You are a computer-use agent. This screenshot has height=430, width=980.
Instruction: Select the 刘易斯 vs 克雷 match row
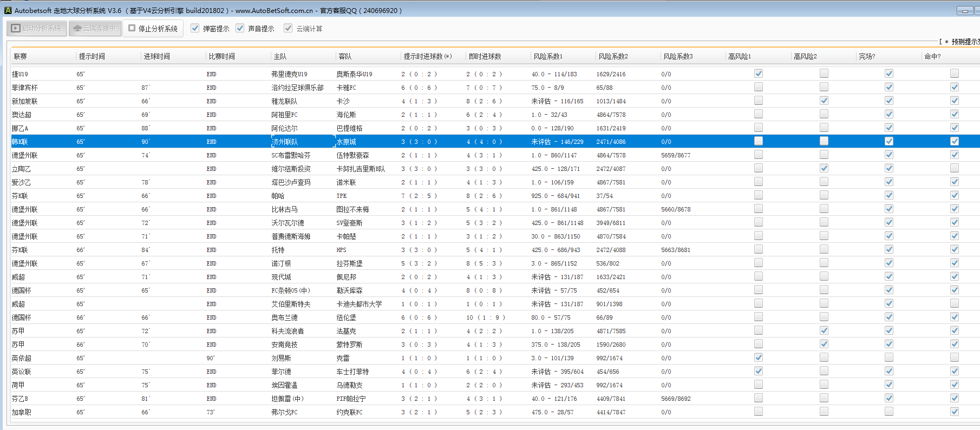281,358
